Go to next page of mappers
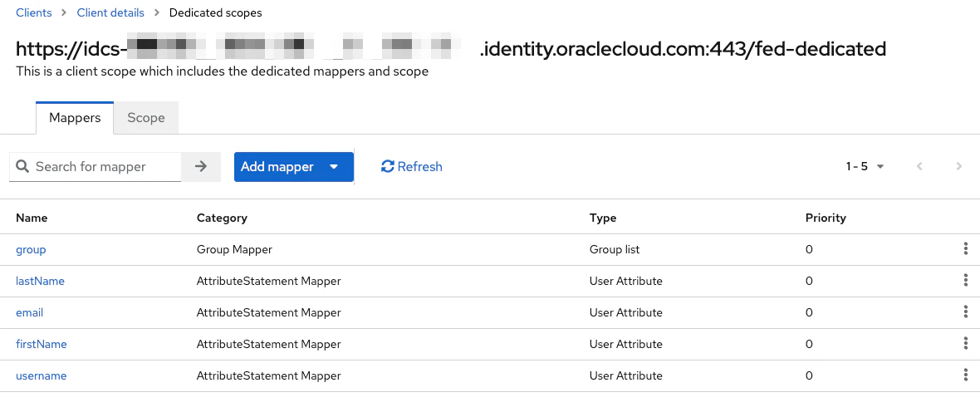This screenshot has height=412, width=980. [958, 166]
